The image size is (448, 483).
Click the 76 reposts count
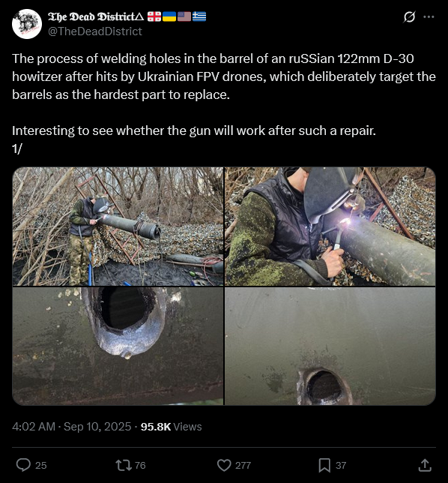click(x=140, y=465)
